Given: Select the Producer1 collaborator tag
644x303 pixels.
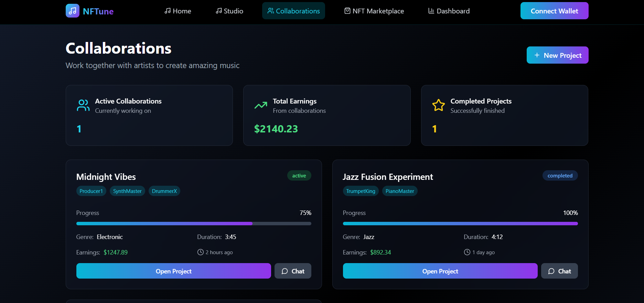Looking at the screenshot, I should 91,191.
